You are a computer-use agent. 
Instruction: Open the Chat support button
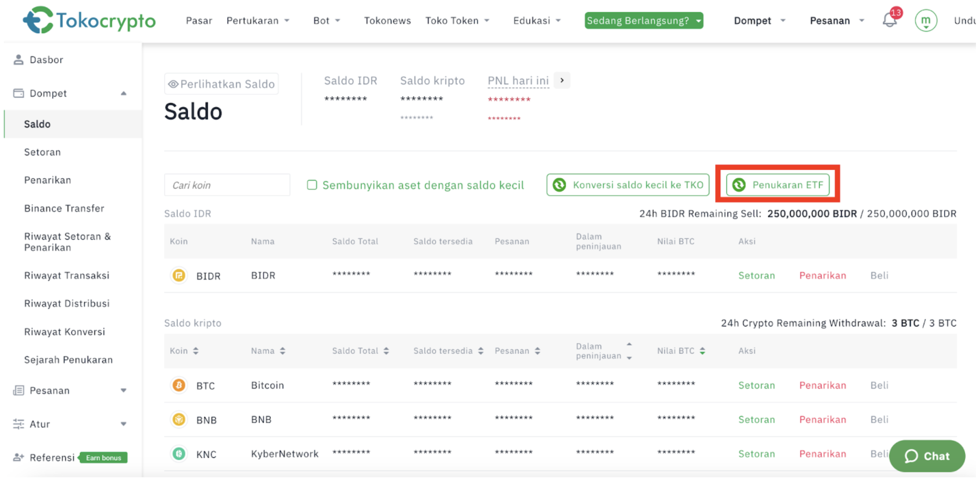tap(927, 456)
